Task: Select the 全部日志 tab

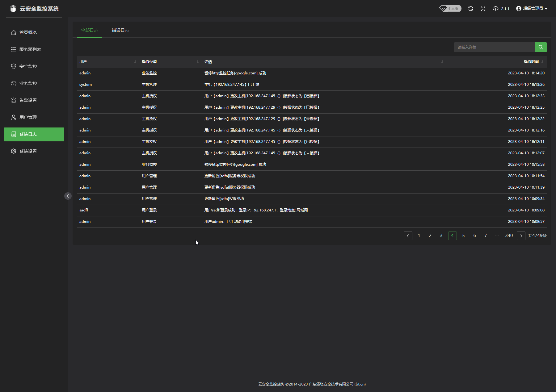Action: pos(89,30)
